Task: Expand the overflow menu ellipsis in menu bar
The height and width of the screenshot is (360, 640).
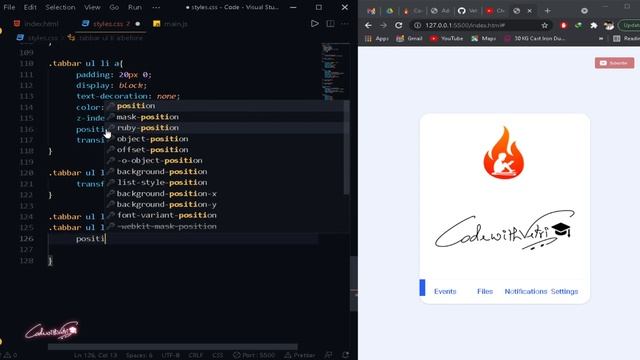Action: (x=156, y=7)
